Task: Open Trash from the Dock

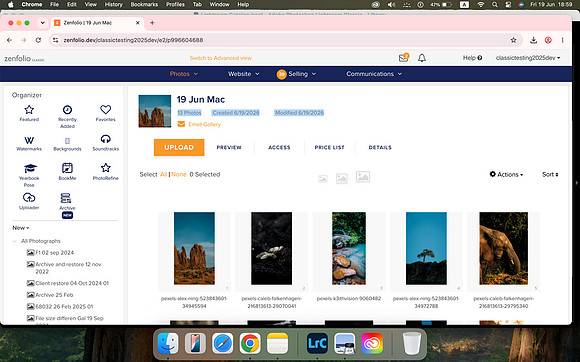Action: [x=412, y=343]
